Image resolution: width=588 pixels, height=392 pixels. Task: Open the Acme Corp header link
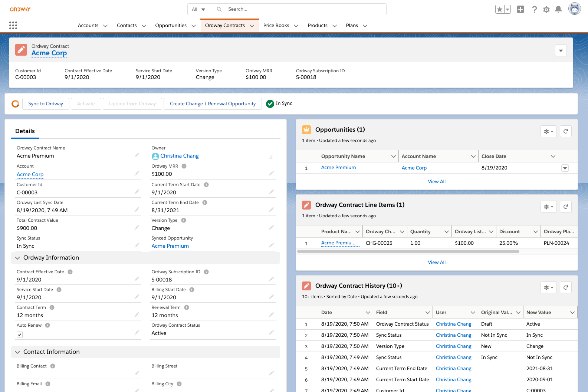49,53
